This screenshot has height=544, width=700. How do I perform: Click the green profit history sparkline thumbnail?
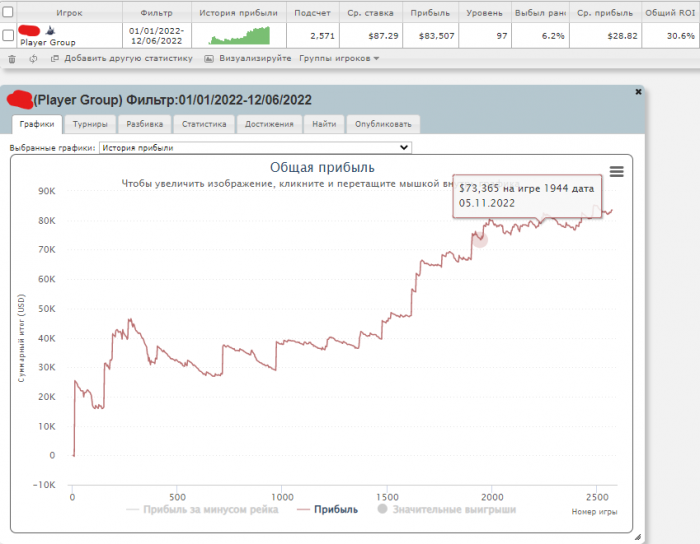tap(240, 36)
